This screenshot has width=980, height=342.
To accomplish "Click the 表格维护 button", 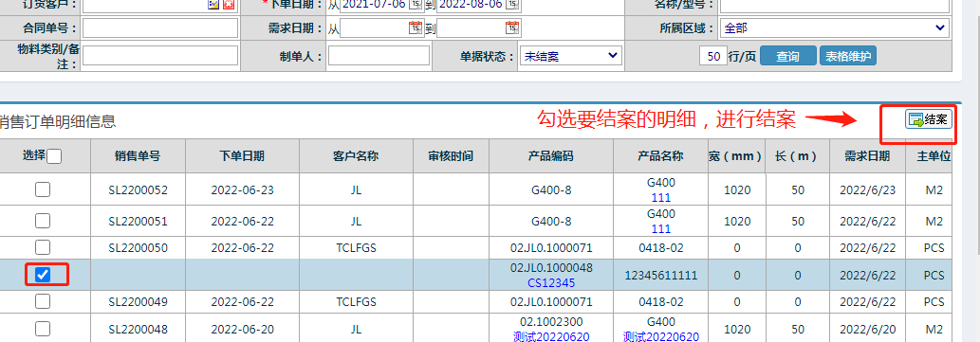I will click(848, 56).
